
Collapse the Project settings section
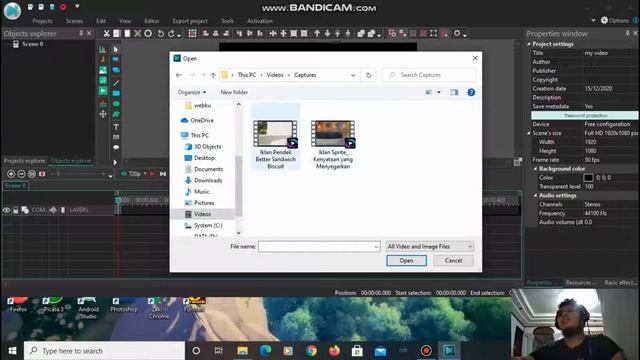pos(529,44)
